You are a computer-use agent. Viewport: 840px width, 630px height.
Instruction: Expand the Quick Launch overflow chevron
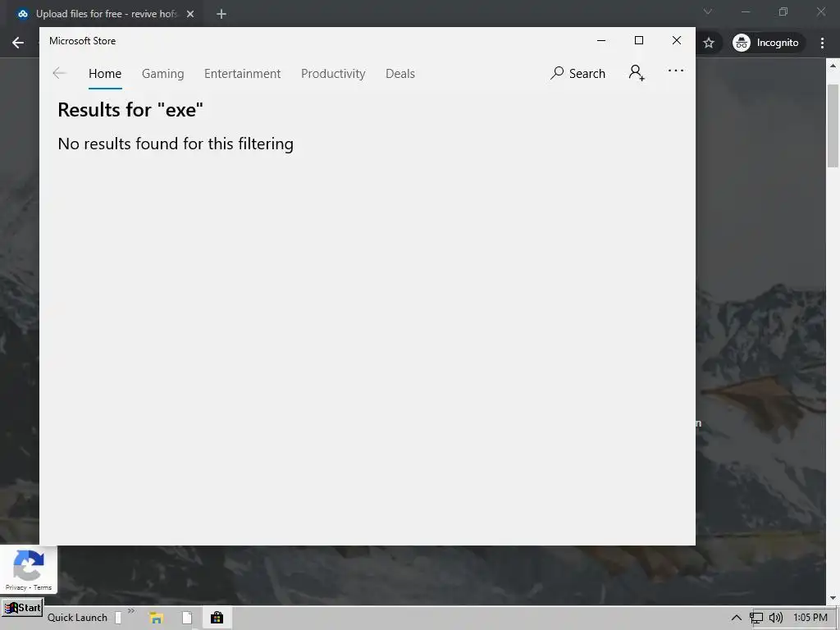pos(131,610)
